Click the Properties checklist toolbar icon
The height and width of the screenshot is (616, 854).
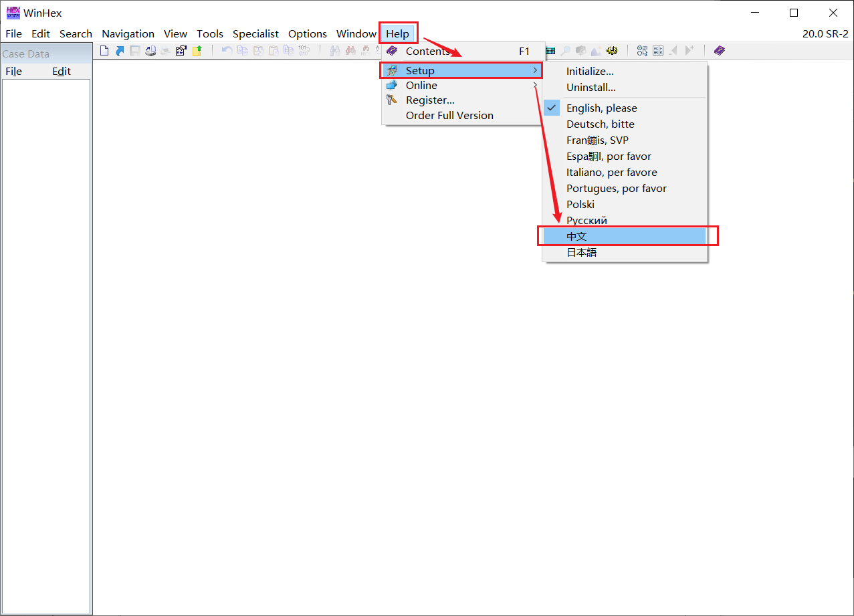point(181,51)
